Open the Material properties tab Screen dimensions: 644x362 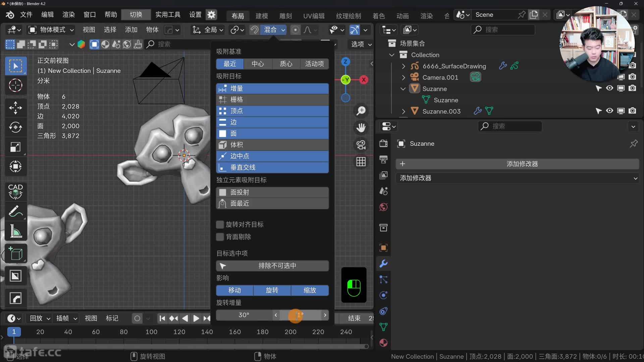[x=383, y=343]
